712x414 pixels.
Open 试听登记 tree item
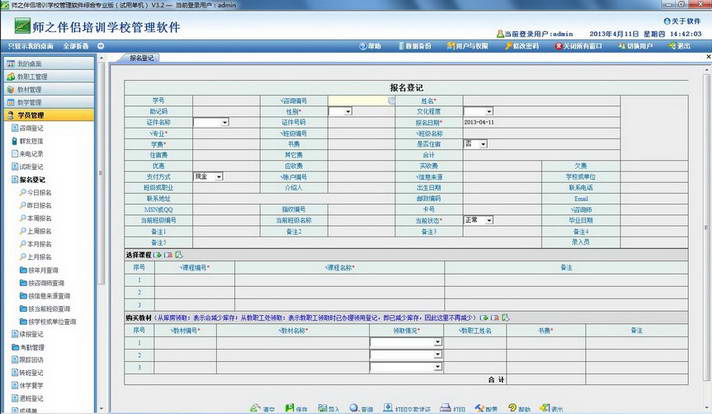[28, 167]
